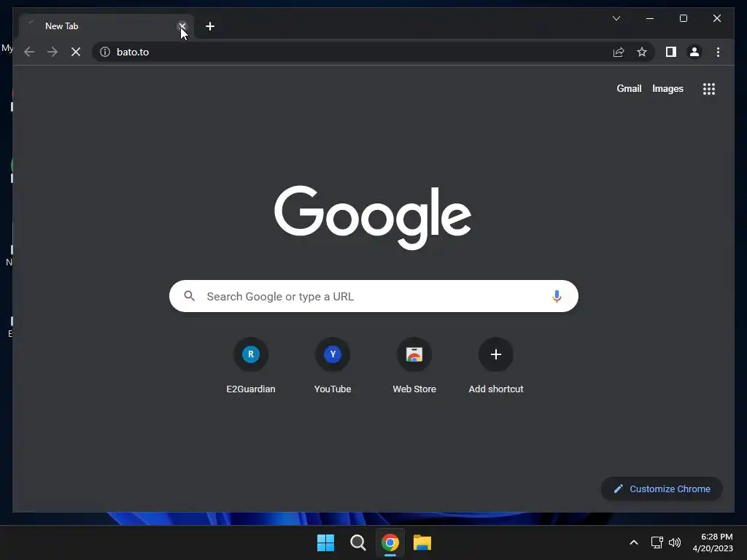Image resolution: width=747 pixels, height=560 pixels.
Task: Open Chrome's three-dot menu
Action: coord(718,52)
